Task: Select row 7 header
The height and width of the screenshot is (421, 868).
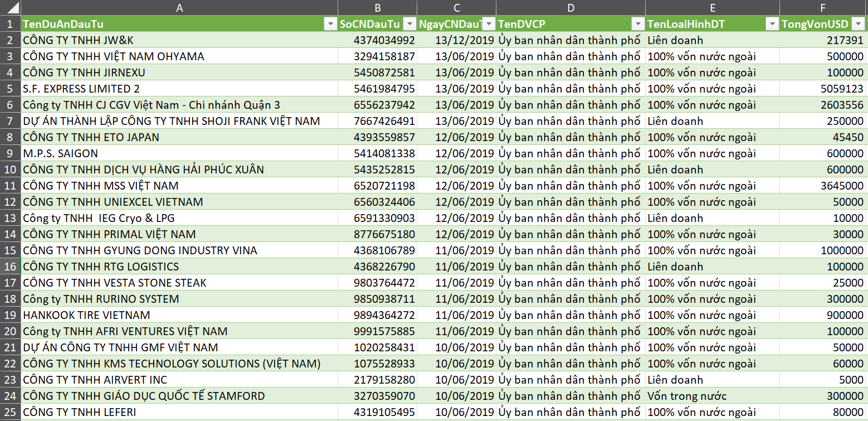Action: coord(10,121)
